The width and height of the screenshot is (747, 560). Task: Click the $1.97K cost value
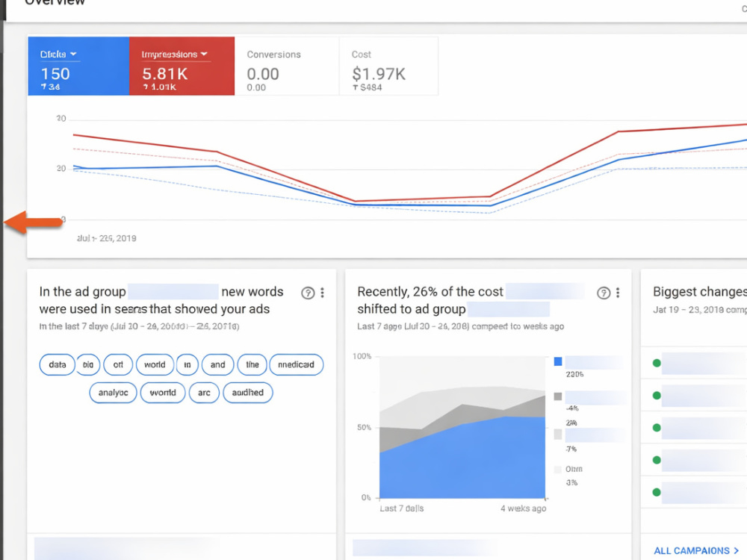click(x=379, y=74)
